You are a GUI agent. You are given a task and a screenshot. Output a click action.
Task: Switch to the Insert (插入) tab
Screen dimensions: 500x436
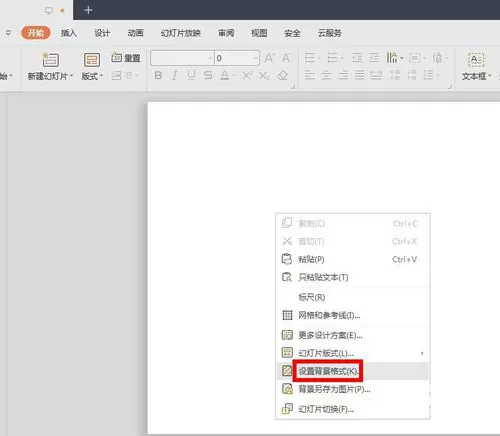(x=69, y=33)
